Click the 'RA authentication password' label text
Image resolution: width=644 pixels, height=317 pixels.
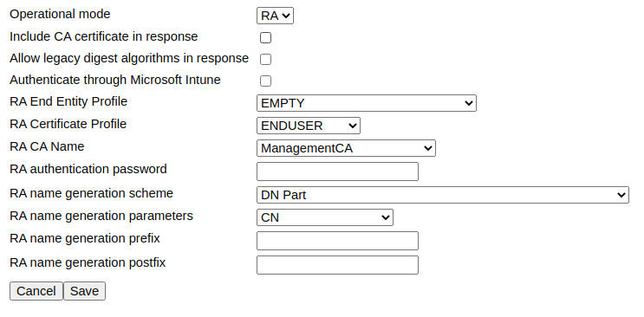(x=88, y=169)
